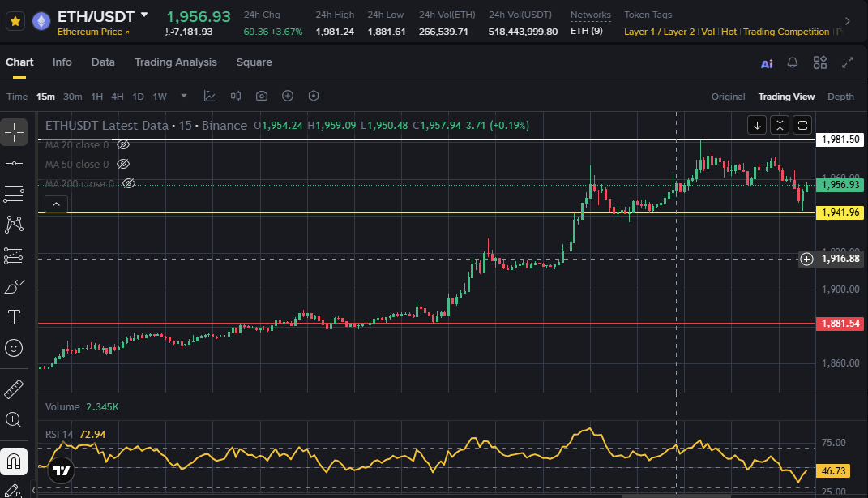Viewport: 868px width, 498px height.
Task: Click the collapse pane arrows button
Action: pyautogui.click(x=780, y=125)
